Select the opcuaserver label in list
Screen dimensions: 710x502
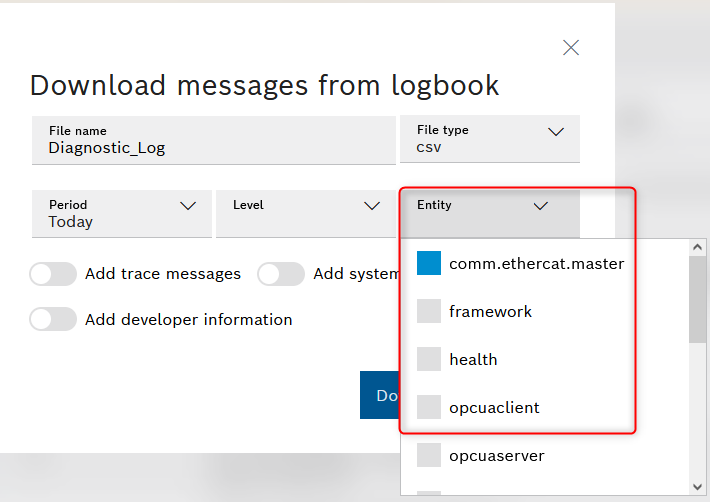click(x=496, y=455)
